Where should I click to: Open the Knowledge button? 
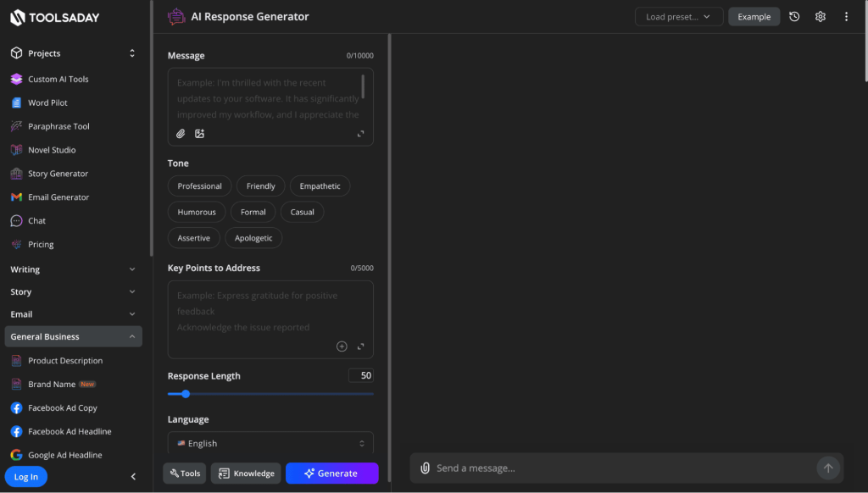coord(246,473)
